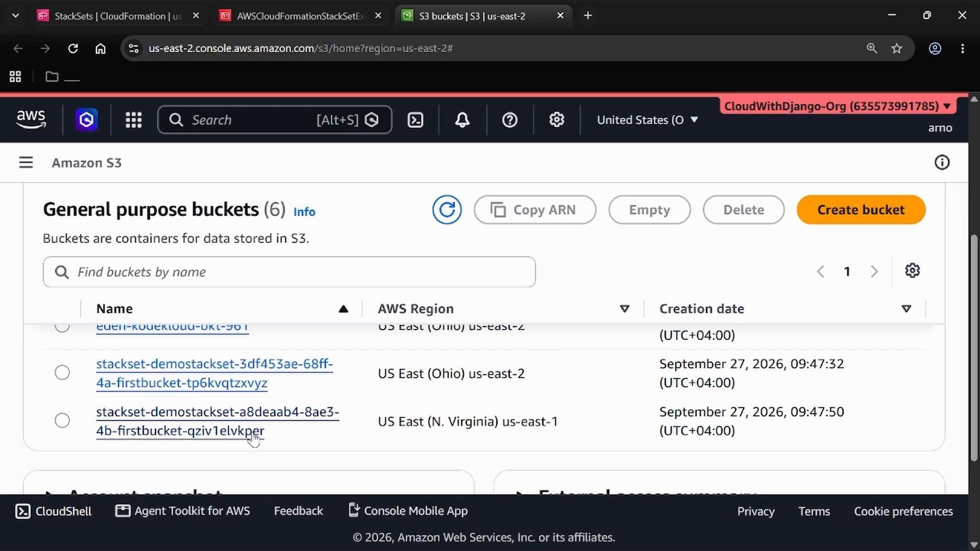Open a new browser tab
The image size is (980, 551).
[x=588, y=16]
